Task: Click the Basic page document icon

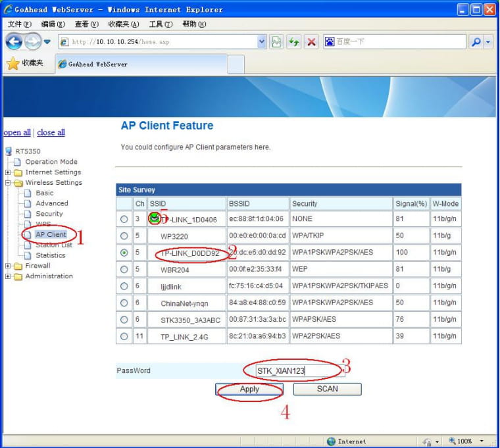Action: 28,193
